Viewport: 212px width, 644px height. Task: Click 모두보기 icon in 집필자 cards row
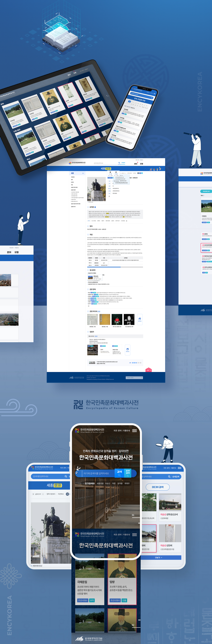(x=128, y=350)
